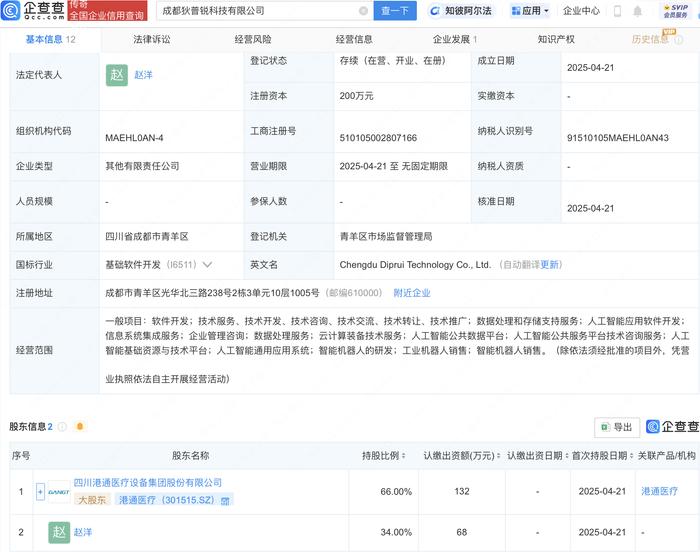Image resolution: width=700 pixels, height=552 pixels.
Task: Open 附近企业 link by the address
Action: (x=412, y=293)
